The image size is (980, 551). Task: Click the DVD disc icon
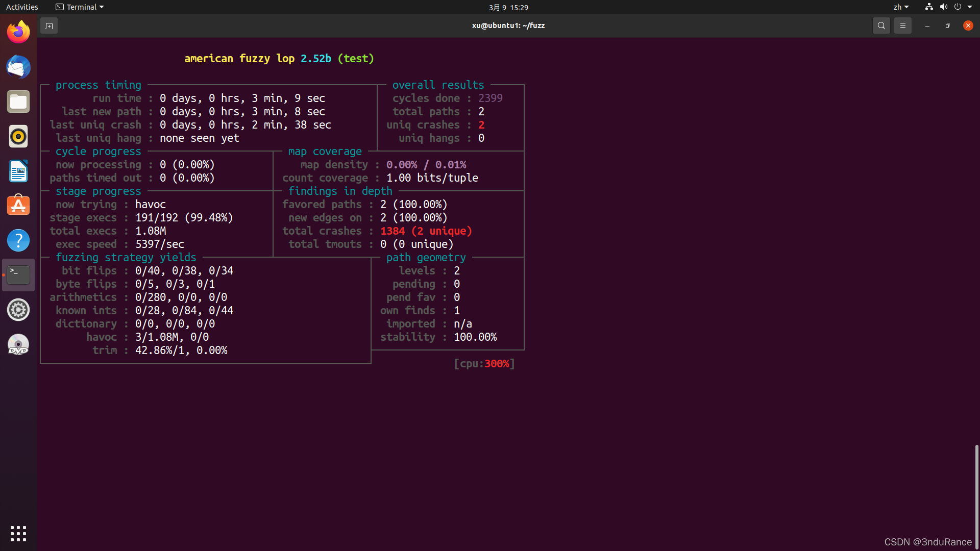tap(18, 344)
